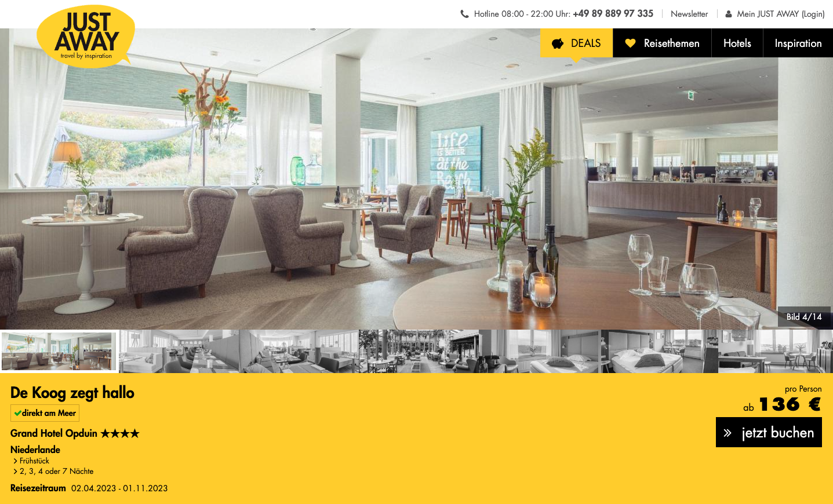This screenshot has width=833, height=504.
Task: Select the last thumbnail with window seating
Action: click(776, 351)
